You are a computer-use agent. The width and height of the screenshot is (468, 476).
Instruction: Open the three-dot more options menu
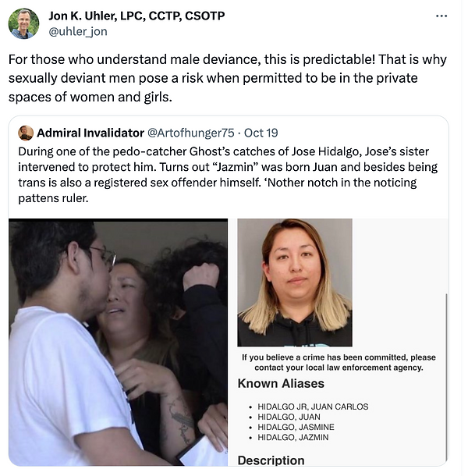[x=441, y=16]
